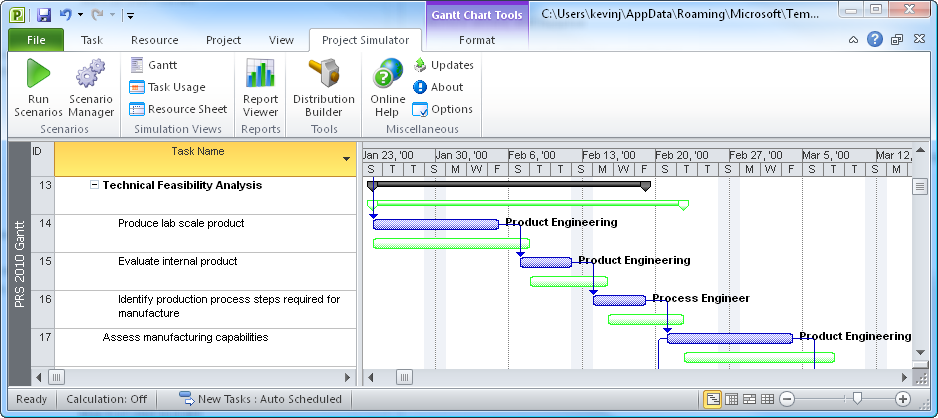Click the blue Help question mark icon

(x=875, y=39)
